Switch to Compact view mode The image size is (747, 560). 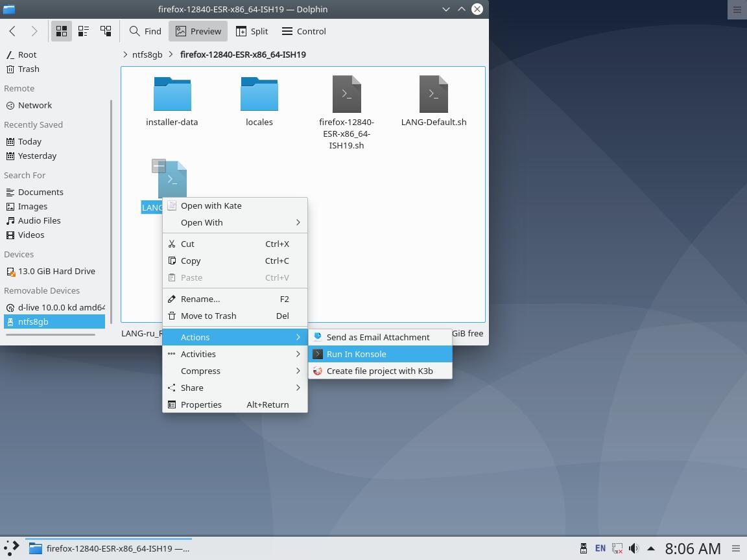84,31
